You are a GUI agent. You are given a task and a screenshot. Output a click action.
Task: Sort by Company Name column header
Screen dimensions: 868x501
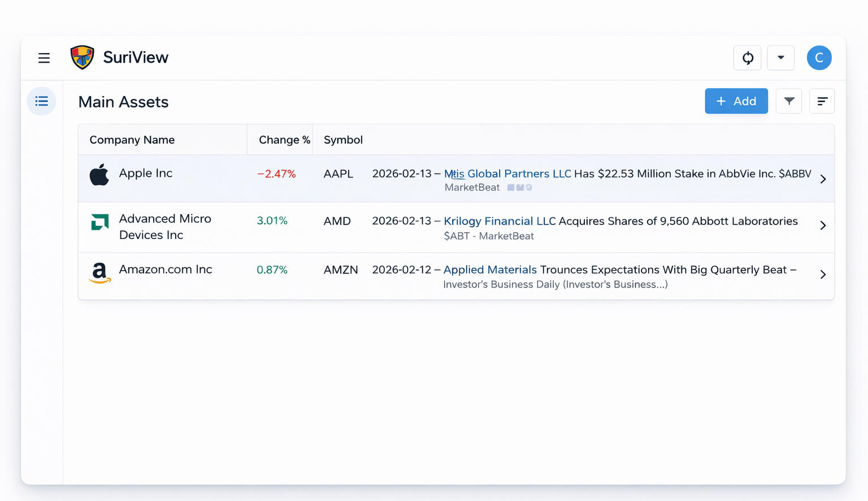132,140
